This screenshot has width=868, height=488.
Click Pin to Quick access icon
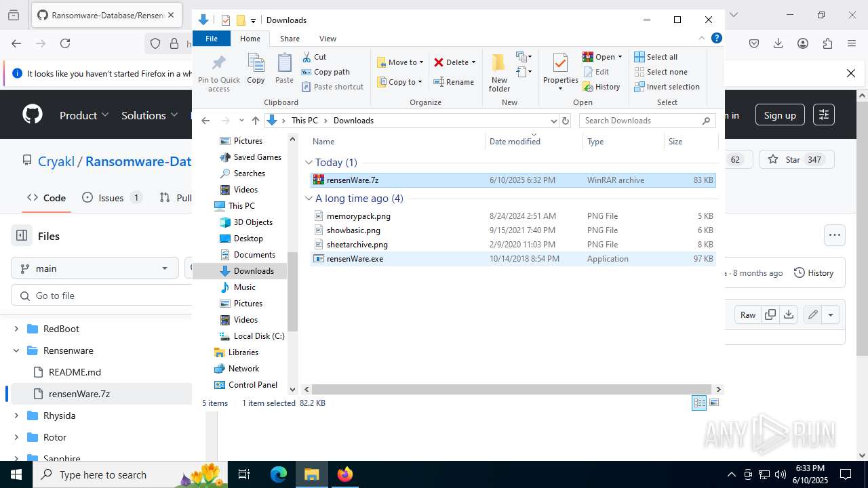point(218,73)
